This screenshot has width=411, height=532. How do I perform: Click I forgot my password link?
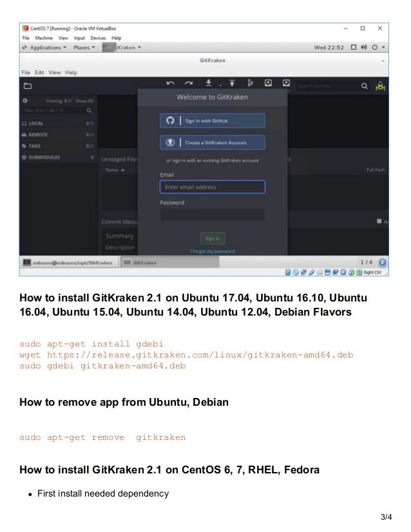(213, 251)
